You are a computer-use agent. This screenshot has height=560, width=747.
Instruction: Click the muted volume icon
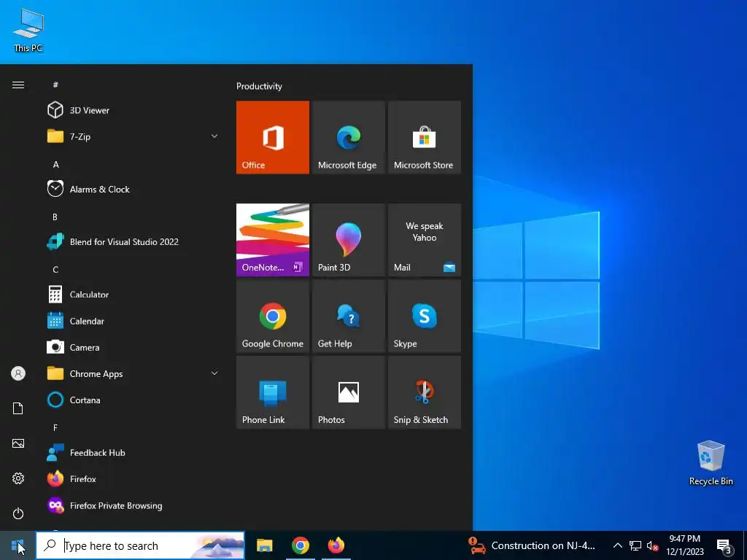pyautogui.click(x=652, y=545)
